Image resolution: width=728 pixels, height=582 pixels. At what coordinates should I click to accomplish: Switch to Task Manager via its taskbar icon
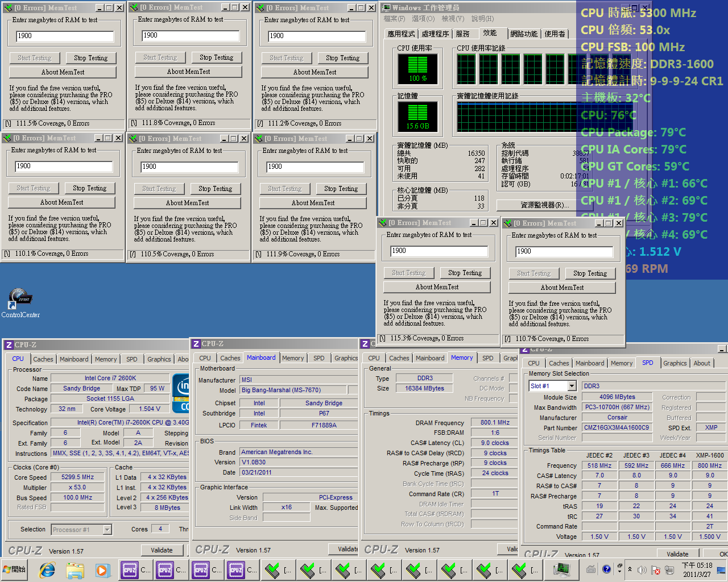pyautogui.click(x=561, y=569)
